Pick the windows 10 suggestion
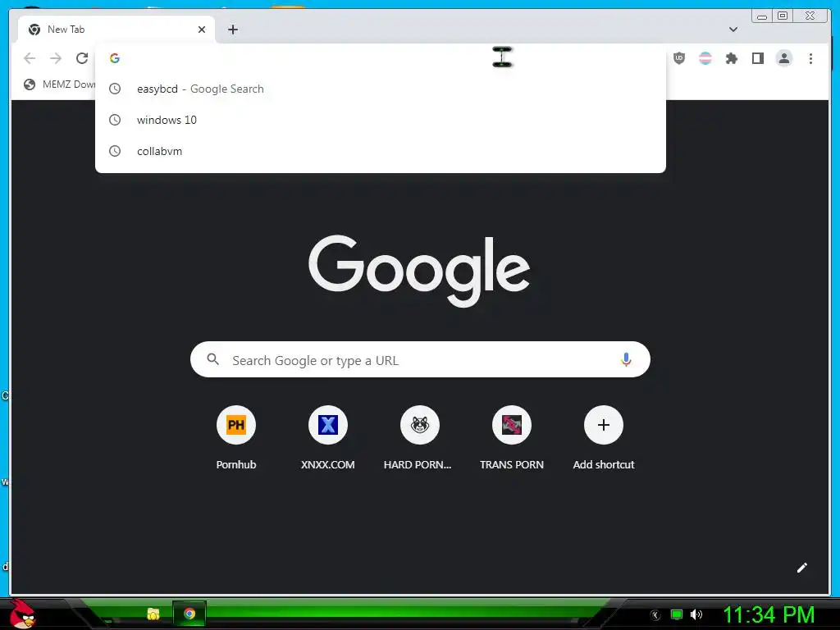This screenshot has height=630, width=840. [x=381, y=120]
